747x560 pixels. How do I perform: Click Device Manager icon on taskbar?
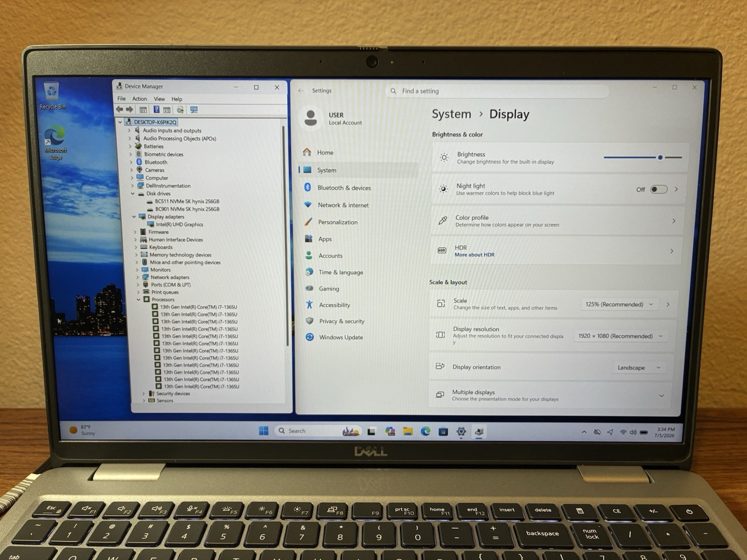[x=479, y=432]
